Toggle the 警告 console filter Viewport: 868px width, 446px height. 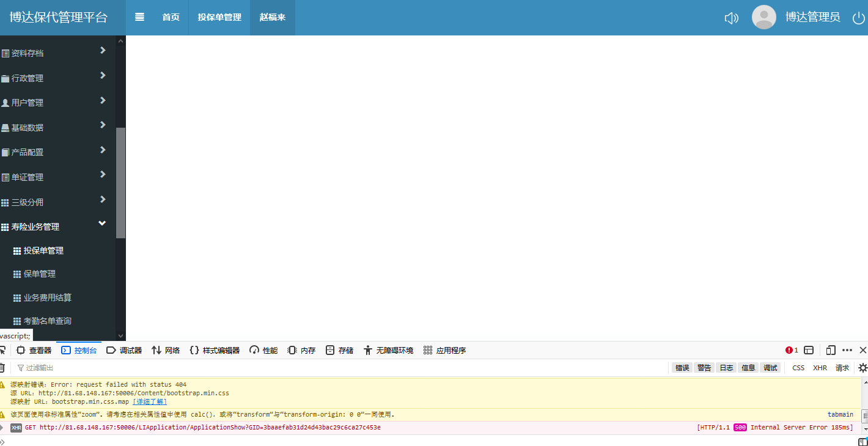tap(704, 368)
